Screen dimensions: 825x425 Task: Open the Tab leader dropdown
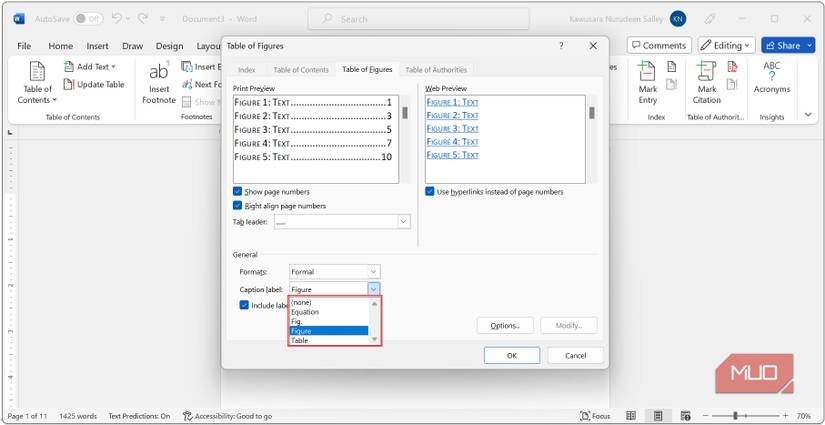(x=403, y=222)
